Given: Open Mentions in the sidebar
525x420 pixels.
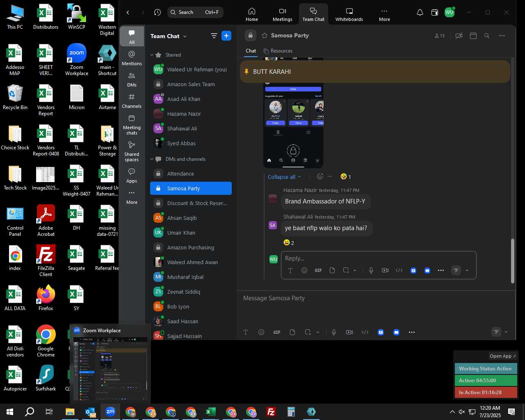Looking at the screenshot, I should [x=132, y=58].
